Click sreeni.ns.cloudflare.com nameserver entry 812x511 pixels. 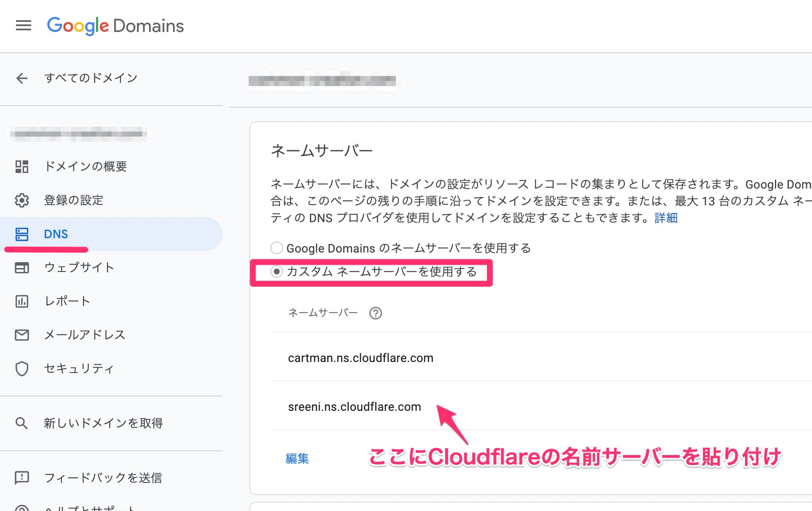point(355,407)
